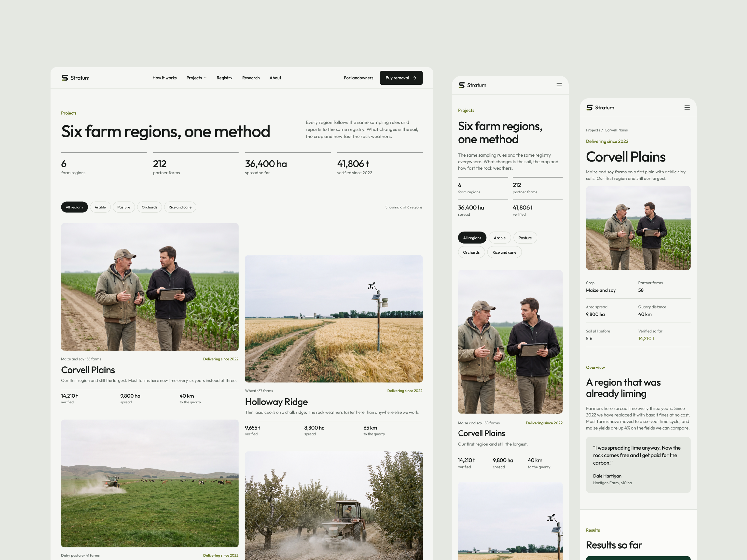Select Pasture chip in mobile view
Viewport: 747px width, 560px height.
coord(525,238)
